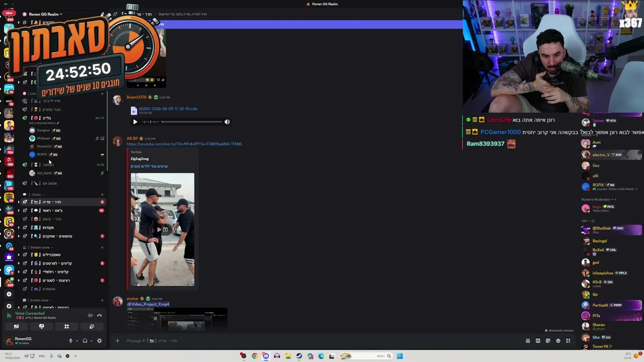The height and width of the screenshot is (362, 644).
Task: Open the צ'אט · ראשי channel
Action: point(63,211)
